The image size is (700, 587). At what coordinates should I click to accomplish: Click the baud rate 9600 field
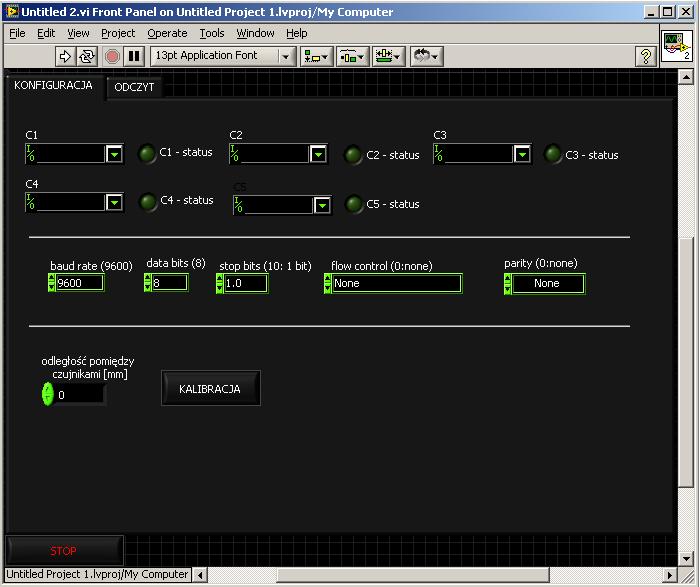point(79,283)
